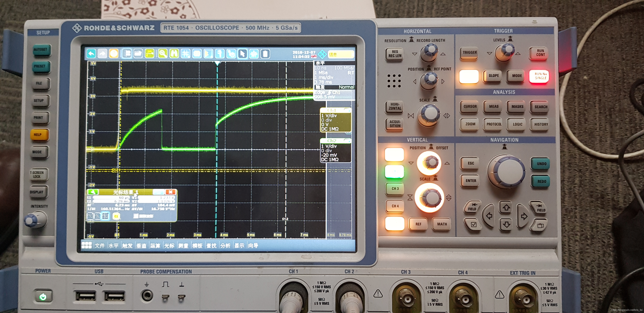Tap the 水平 horizontal info box with 1 ms/div

334,73
